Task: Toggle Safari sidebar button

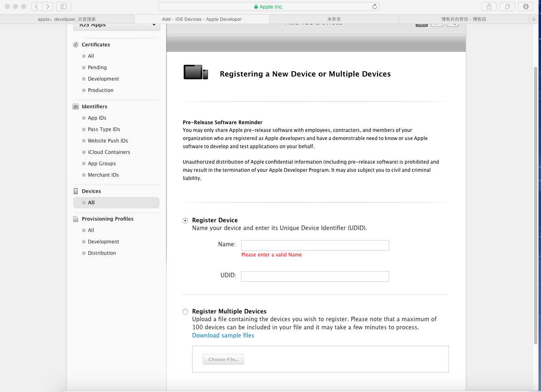Action: click(x=64, y=7)
